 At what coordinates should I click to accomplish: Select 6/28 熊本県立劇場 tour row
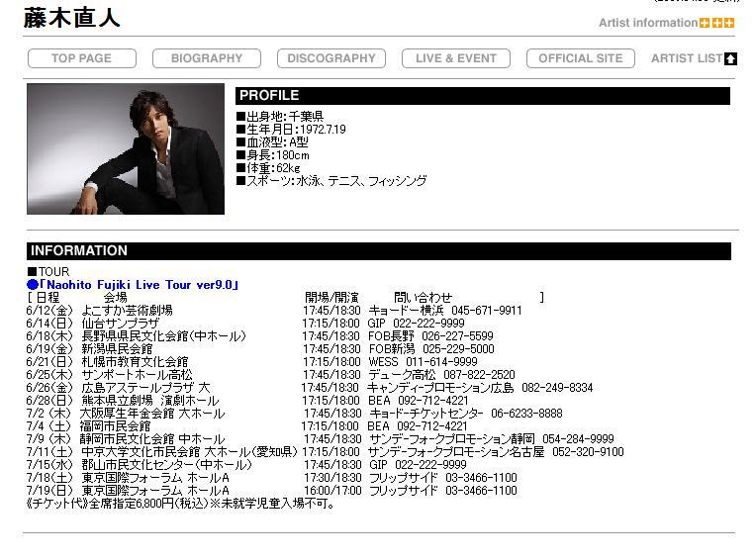point(247,400)
